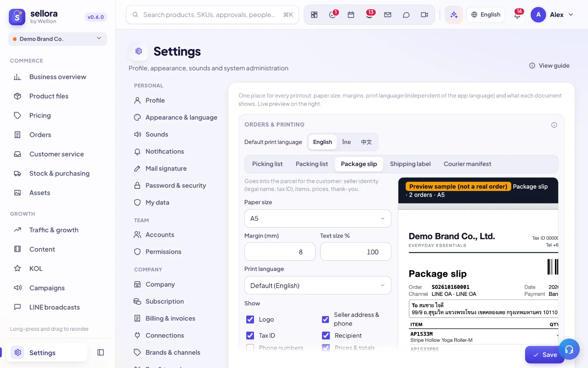Select Chinese as default print language

tap(366, 142)
